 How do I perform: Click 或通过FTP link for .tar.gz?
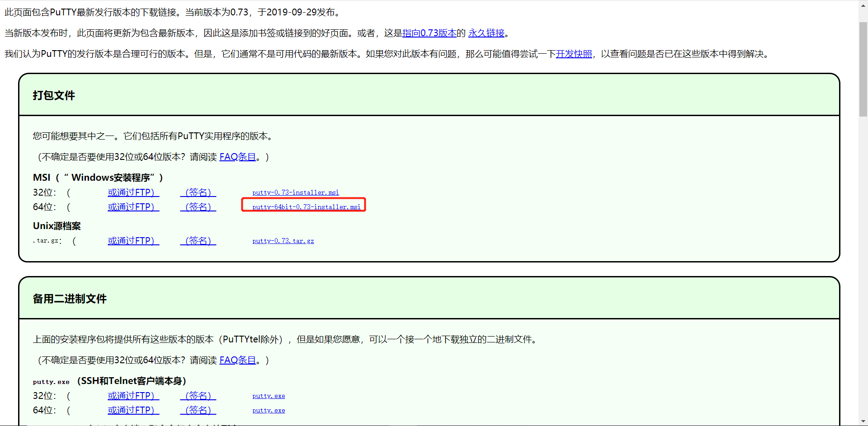pyautogui.click(x=133, y=241)
